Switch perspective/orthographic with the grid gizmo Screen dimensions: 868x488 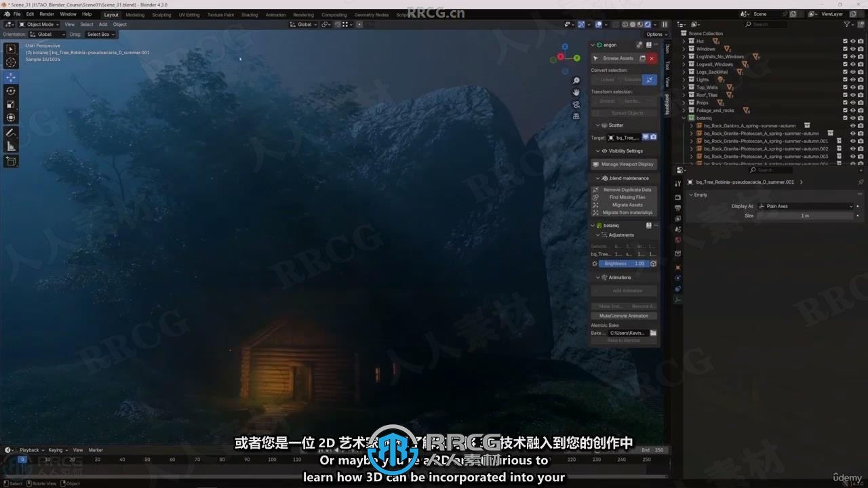(576, 116)
